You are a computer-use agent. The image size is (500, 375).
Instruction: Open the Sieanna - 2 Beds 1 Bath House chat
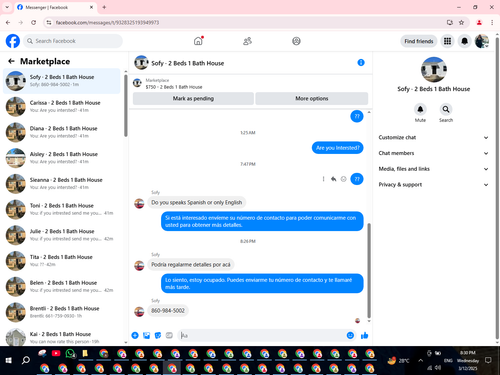[x=62, y=183]
